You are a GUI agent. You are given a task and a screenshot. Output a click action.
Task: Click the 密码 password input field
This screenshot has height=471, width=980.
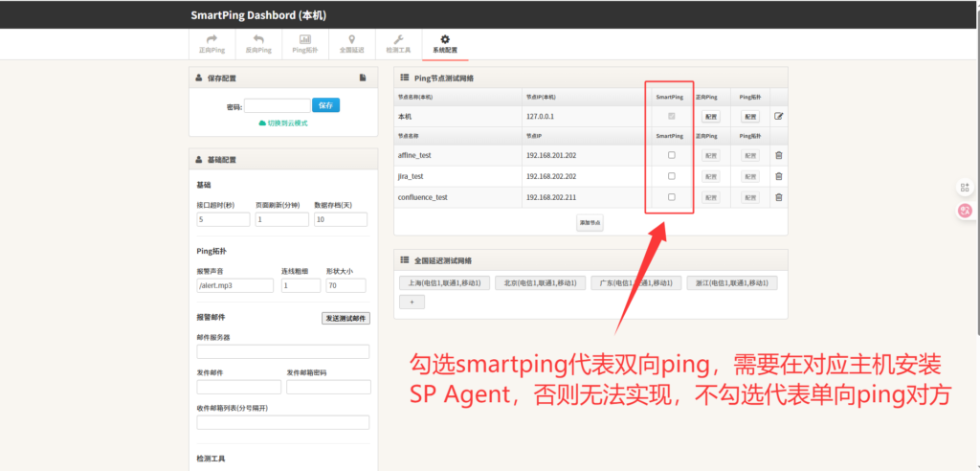pyautogui.click(x=276, y=106)
